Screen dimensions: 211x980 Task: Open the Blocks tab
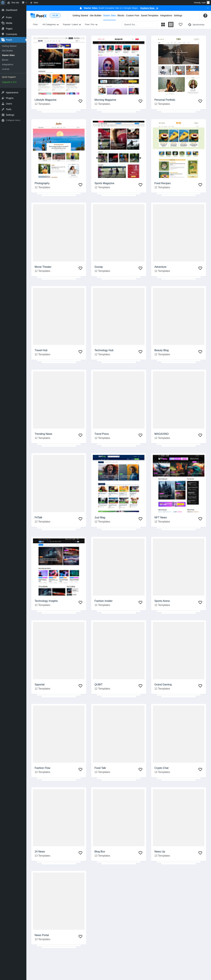121,16
